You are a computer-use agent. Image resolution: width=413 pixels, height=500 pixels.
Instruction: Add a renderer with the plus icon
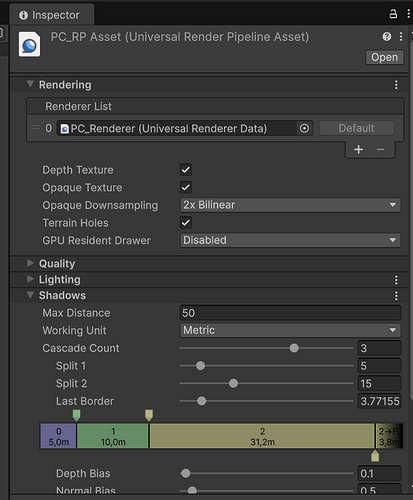pyautogui.click(x=359, y=149)
